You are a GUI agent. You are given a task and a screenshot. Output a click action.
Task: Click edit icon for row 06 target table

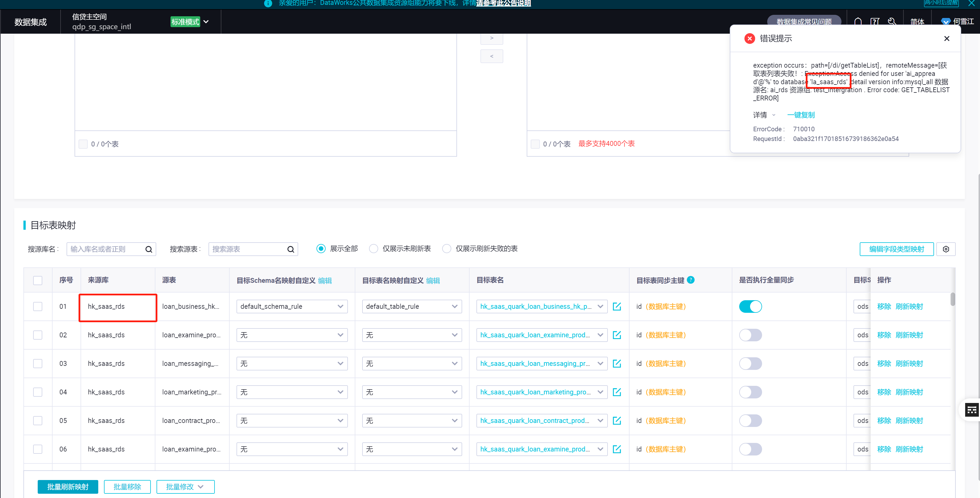[617, 449]
